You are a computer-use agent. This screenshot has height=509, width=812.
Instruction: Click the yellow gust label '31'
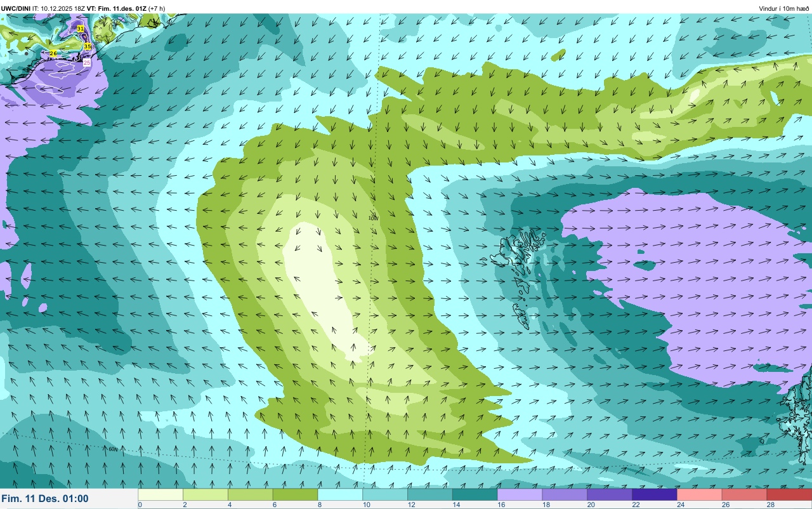[80, 29]
